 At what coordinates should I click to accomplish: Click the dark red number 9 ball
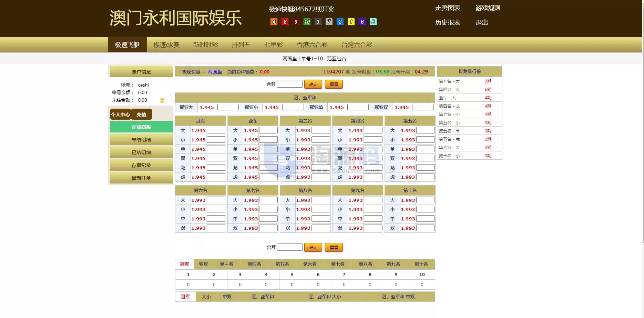pyautogui.click(x=296, y=22)
